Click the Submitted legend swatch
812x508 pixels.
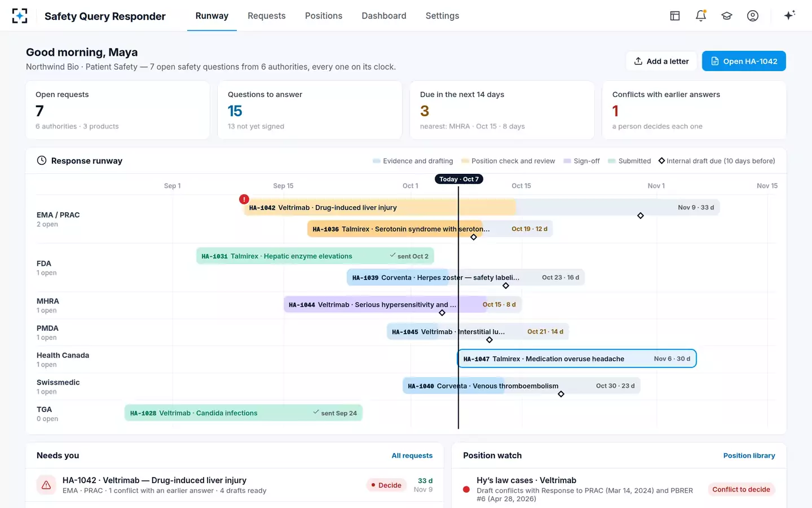[x=612, y=161]
